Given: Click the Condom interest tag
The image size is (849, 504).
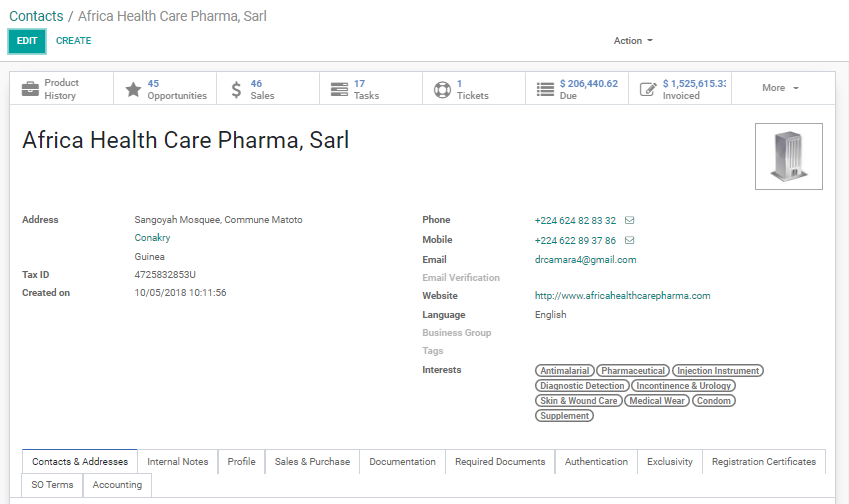Looking at the screenshot, I should point(714,401).
